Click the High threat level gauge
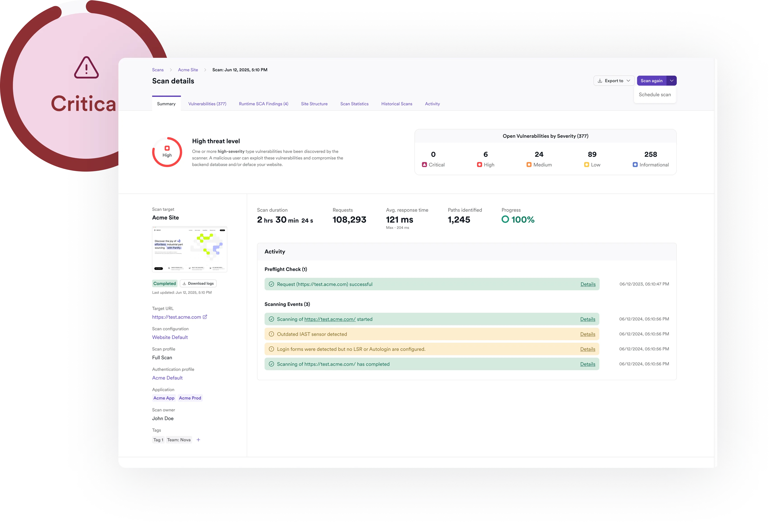Image resolution: width=780 pixels, height=532 pixels. click(167, 152)
